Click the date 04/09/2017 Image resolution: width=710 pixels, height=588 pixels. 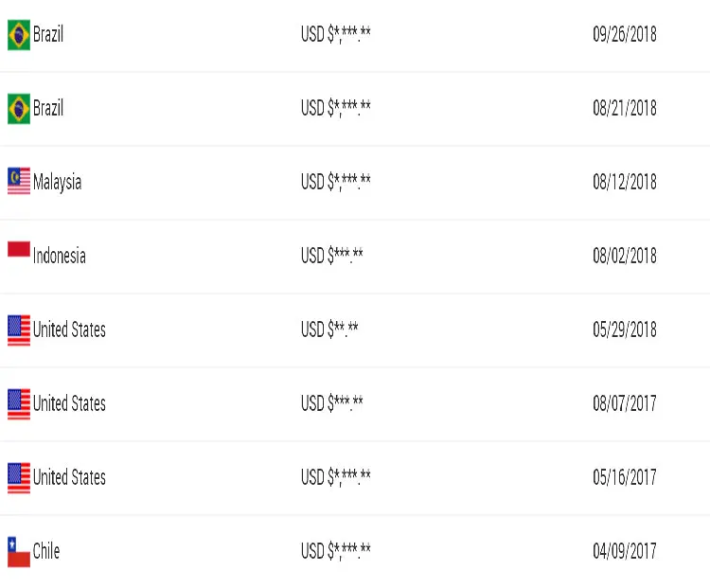(625, 551)
